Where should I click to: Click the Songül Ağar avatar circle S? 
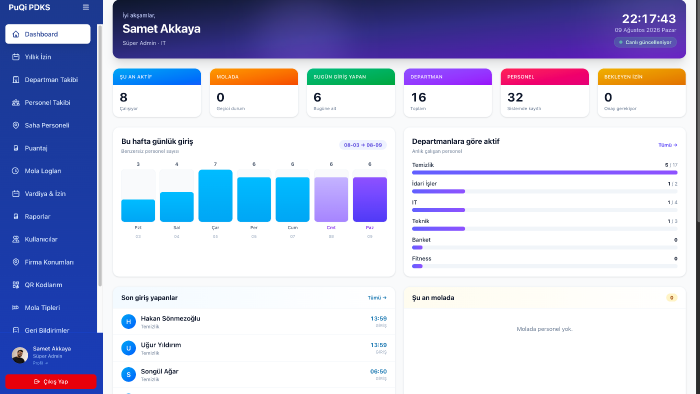tap(129, 374)
